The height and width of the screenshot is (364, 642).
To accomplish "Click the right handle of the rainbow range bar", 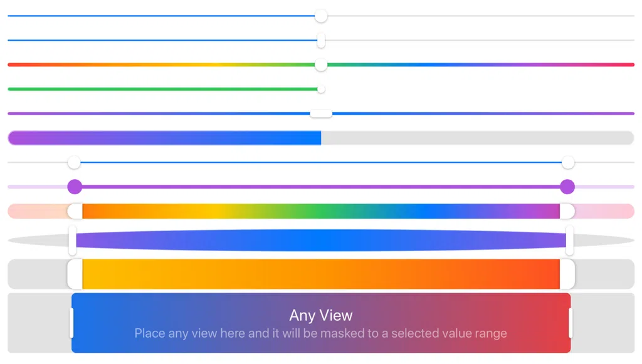I will pyautogui.click(x=567, y=211).
